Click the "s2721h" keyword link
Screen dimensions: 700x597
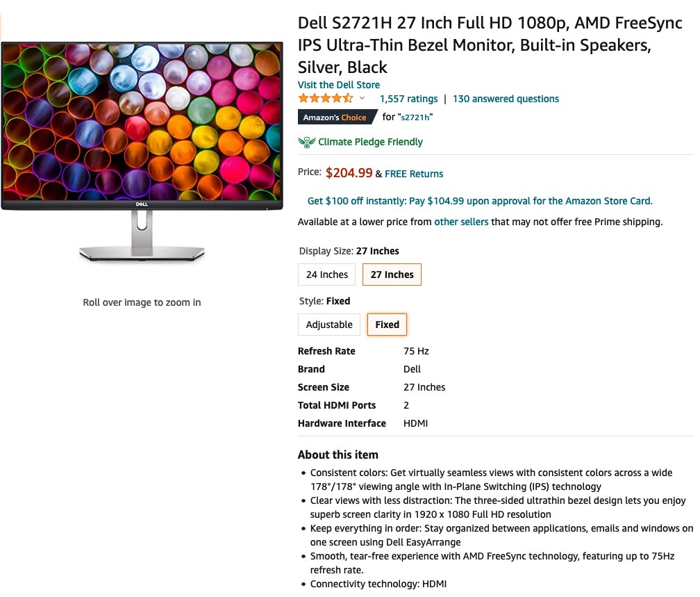[415, 117]
